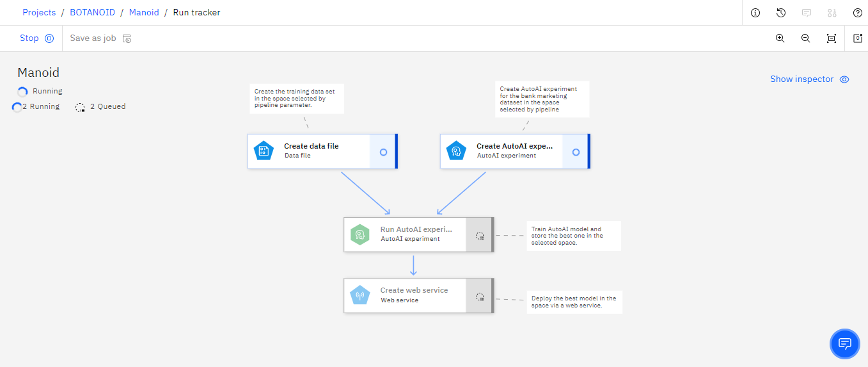This screenshot has height=367, width=868.
Task: Click queued status icon on Create web service
Action: pos(480,297)
